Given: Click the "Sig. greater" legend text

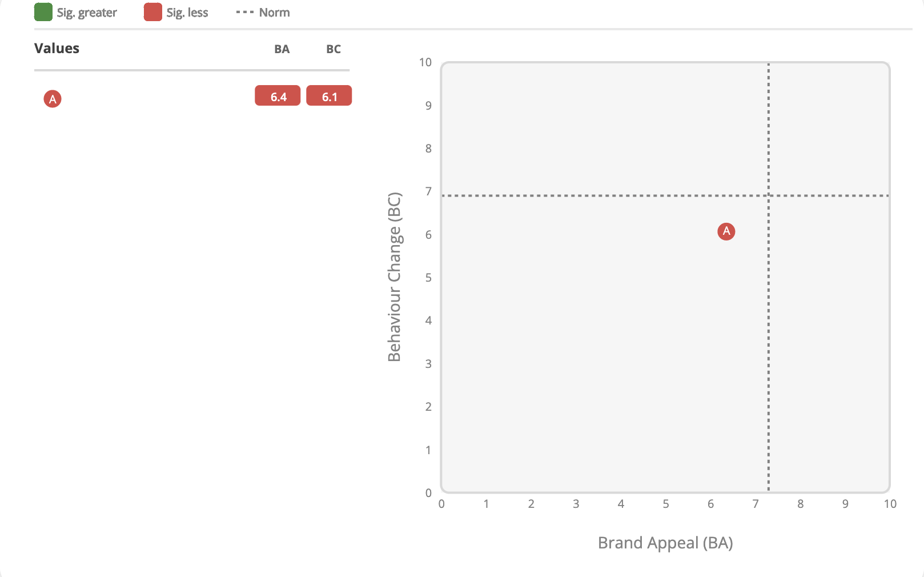Looking at the screenshot, I should 87,13.
